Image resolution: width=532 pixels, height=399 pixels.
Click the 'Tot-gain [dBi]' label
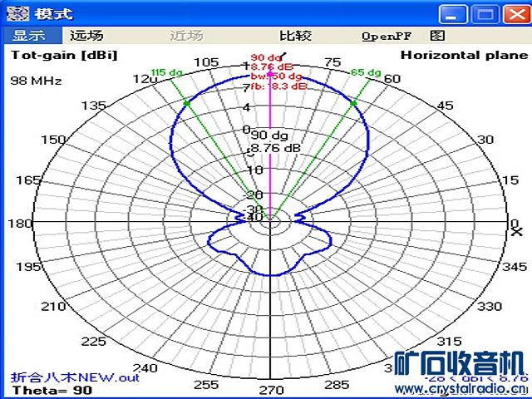coord(65,55)
